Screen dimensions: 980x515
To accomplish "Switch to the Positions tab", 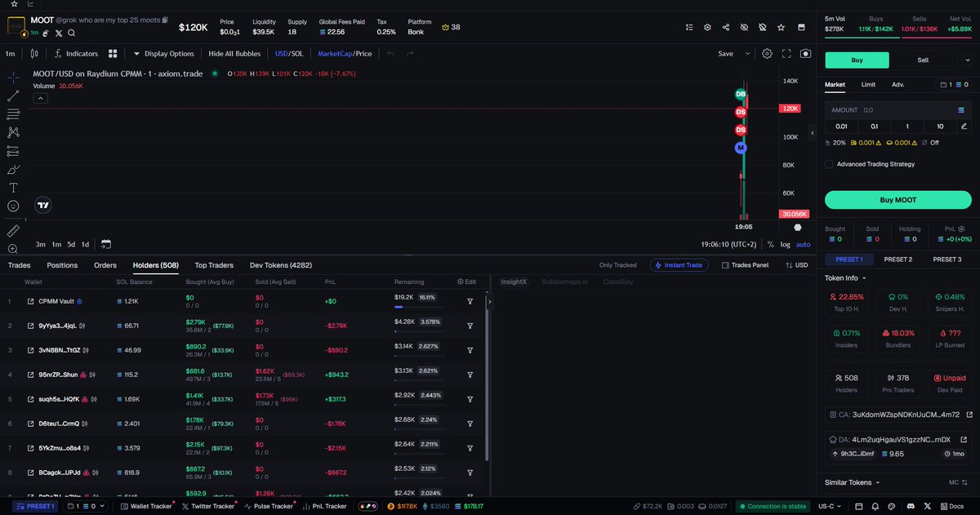I will [62, 265].
